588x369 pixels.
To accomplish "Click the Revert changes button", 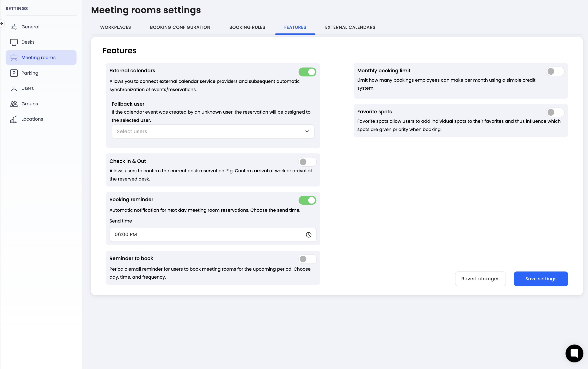I will click(480, 279).
